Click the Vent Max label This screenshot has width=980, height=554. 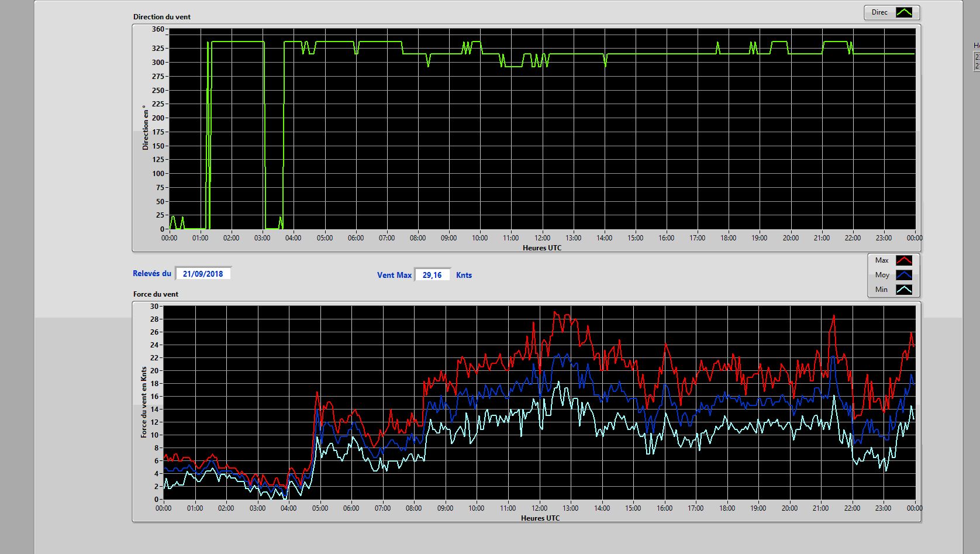[394, 275]
